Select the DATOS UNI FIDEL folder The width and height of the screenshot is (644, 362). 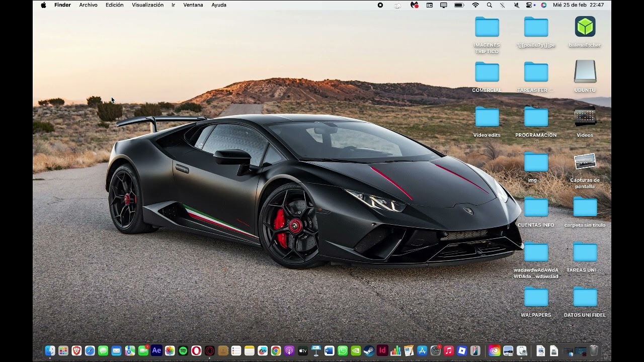coord(585,302)
